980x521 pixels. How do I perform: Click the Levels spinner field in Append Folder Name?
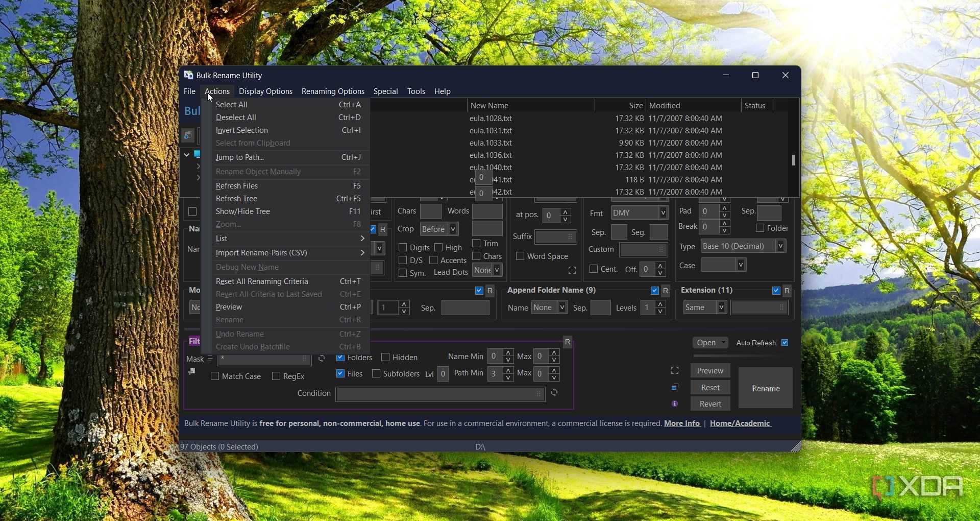pos(648,307)
